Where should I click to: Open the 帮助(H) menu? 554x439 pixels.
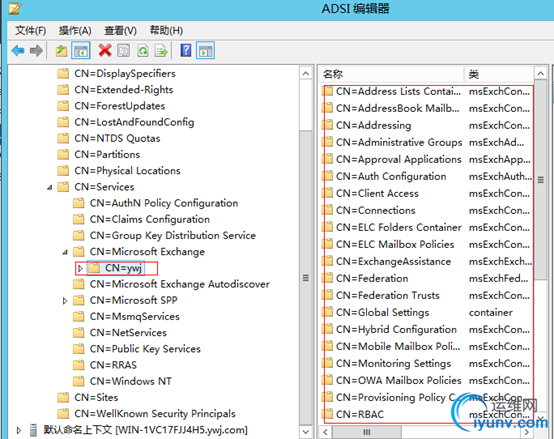(166, 31)
